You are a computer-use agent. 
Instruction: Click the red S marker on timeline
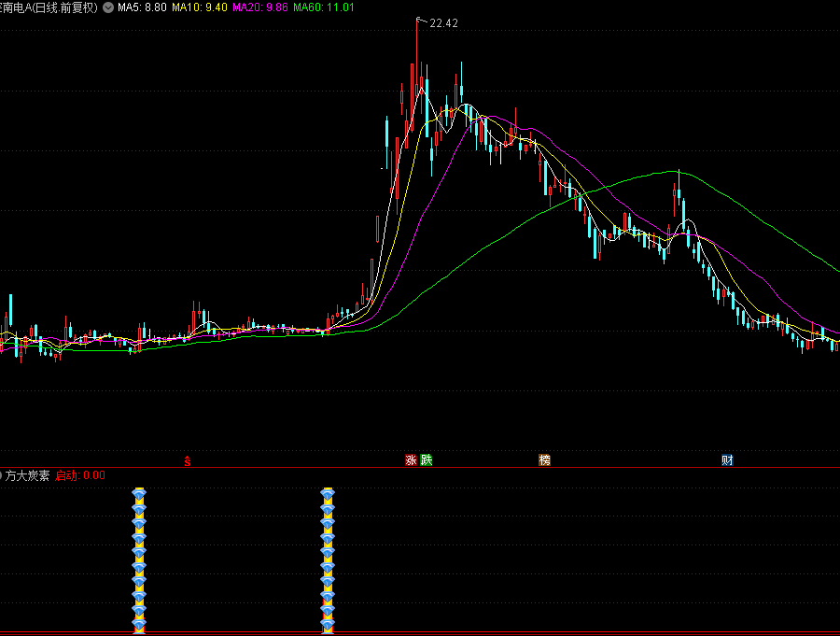(188, 461)
